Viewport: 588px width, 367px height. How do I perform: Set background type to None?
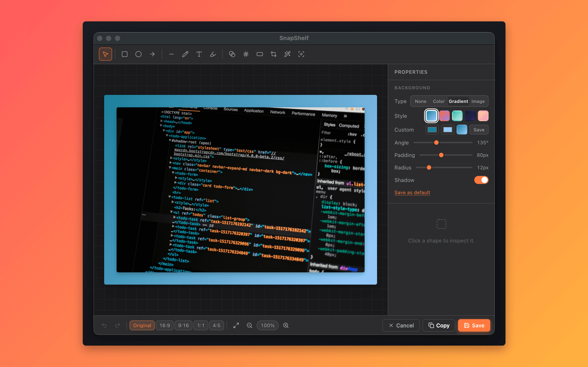(421, 101)
